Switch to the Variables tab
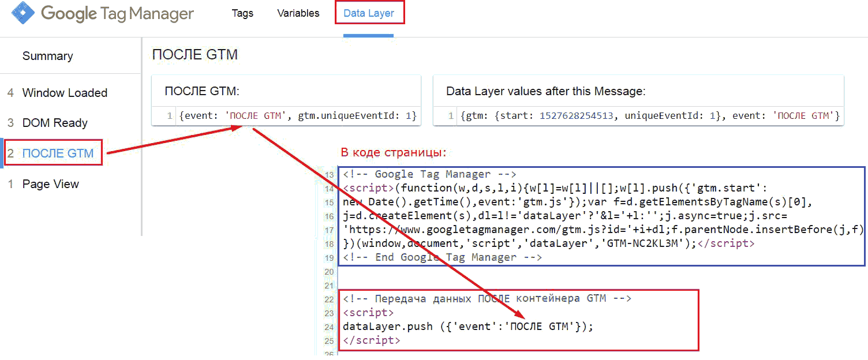The height and width of the screenshot is (360, 868). tap(298, 13)
